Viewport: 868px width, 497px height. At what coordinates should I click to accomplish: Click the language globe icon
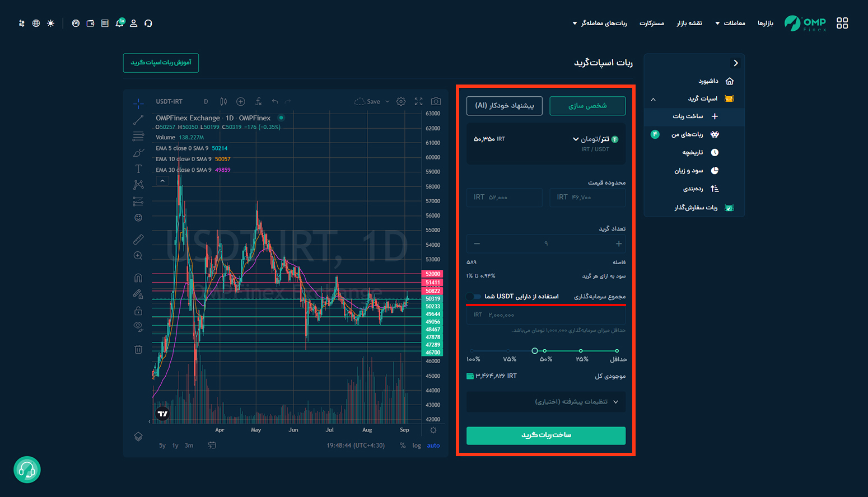click(36, 24)
